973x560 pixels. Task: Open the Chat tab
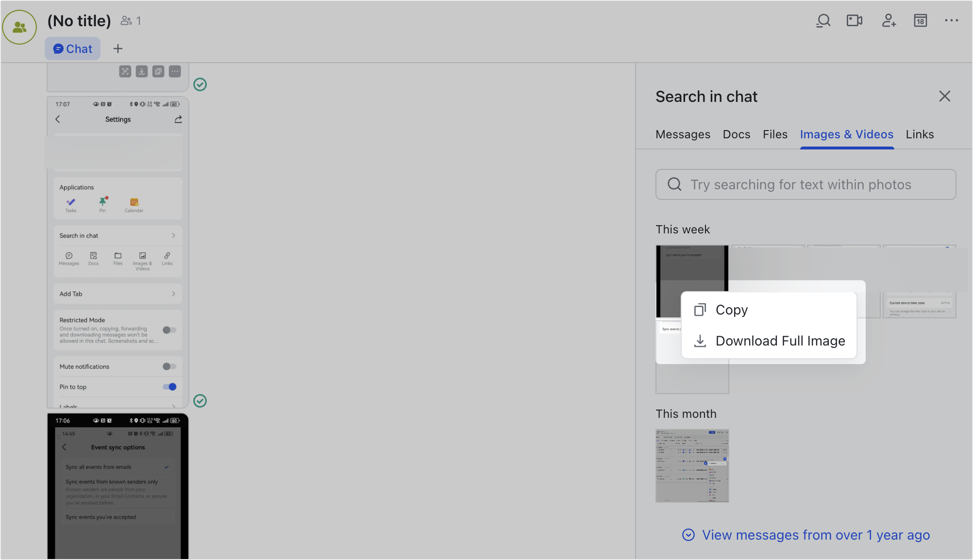pos(73,49)
